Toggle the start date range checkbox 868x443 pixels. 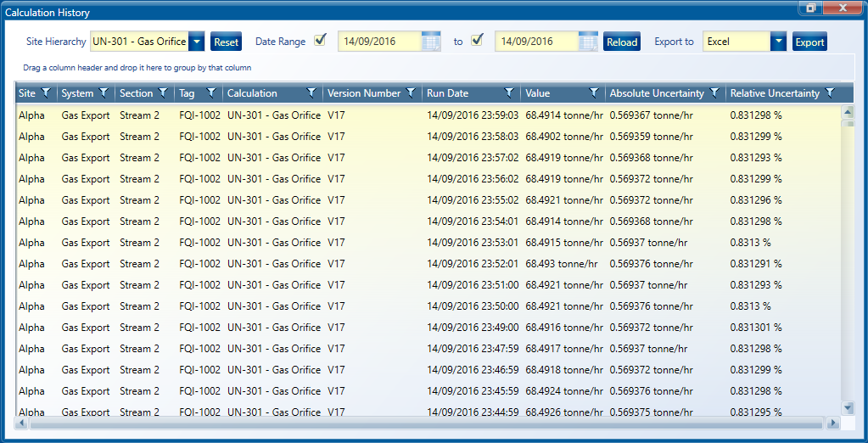tap(320, 40)
